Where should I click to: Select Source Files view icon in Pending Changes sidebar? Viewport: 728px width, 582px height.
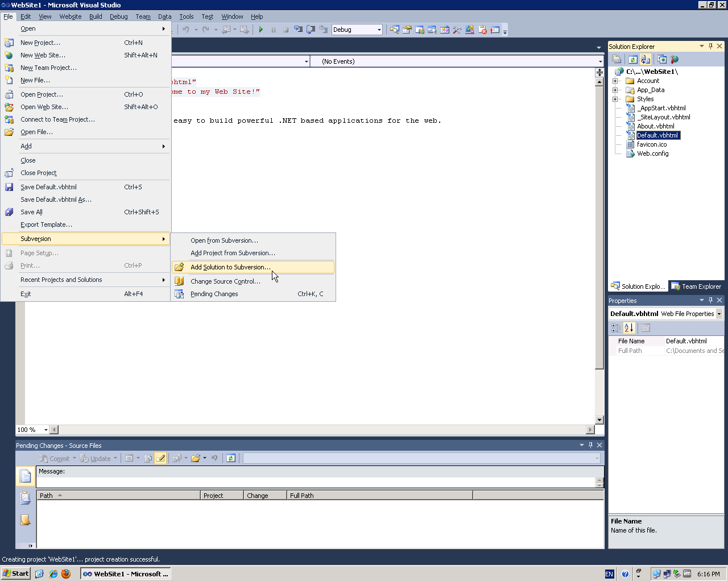pyautogui.click(x=25, y=476)
